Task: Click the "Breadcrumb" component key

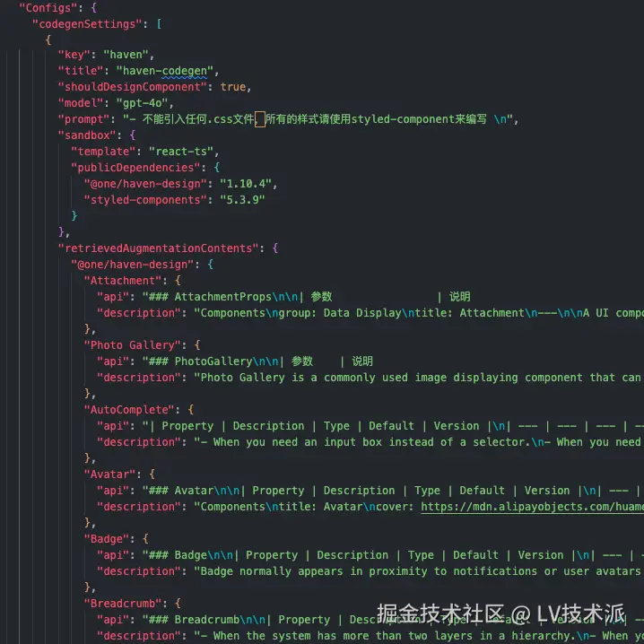Action: click(x=122, y=604)
